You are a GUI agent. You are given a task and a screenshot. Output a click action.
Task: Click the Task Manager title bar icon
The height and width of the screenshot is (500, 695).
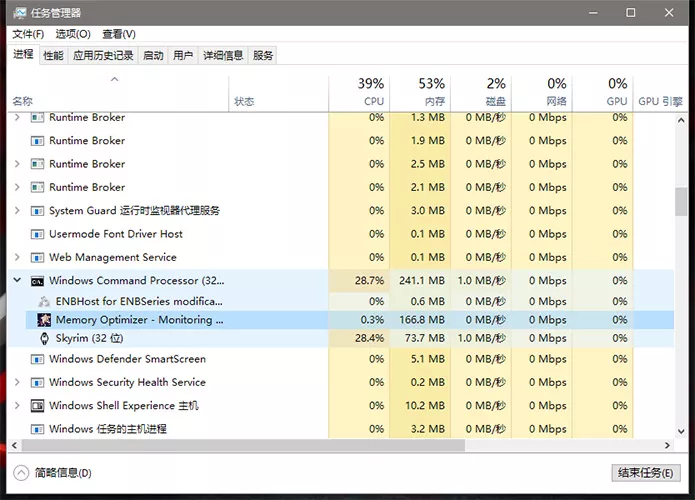point(20,13)
